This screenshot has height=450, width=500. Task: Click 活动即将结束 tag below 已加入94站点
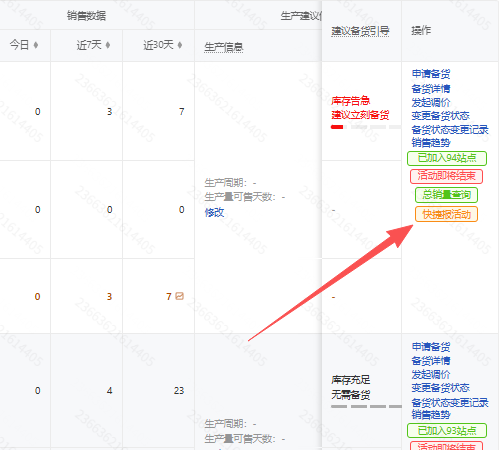pyautogui.click(x=446, y=176)
